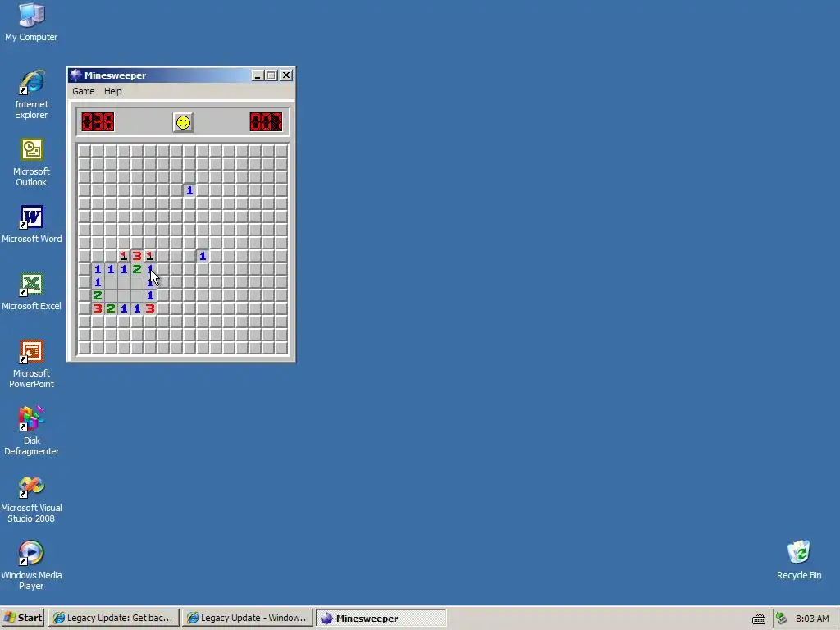Open the Windows Start menu
Image resolution: width=840 pixels, height=630 pixels.
(x=22, y=618)
